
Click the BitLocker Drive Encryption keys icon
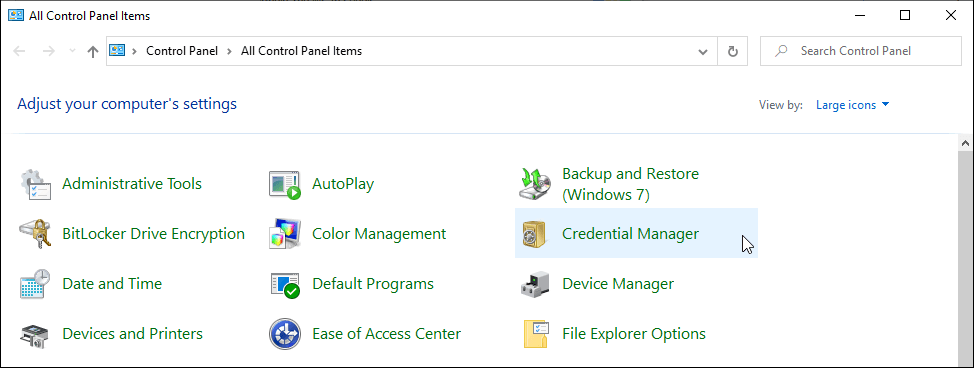[x=35, y=234]
